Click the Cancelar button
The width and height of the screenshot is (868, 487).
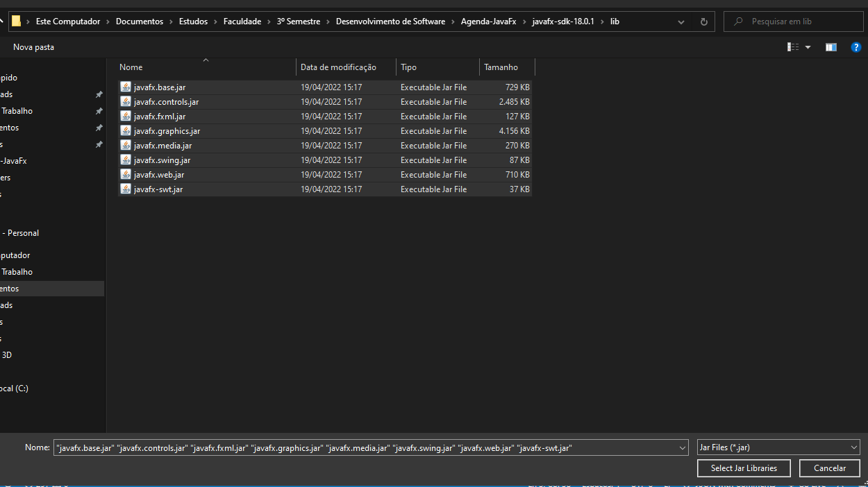pos(830,468)
